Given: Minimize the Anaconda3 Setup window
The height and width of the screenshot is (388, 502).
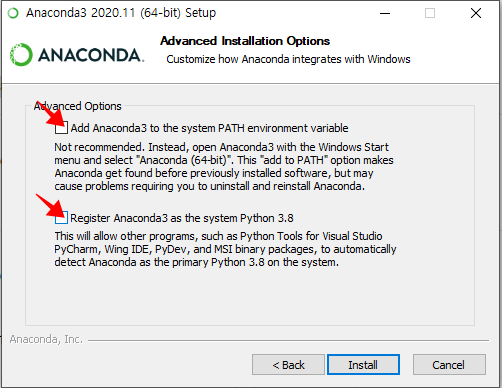Looking at the screenshot, I should (x=385, y=13).
